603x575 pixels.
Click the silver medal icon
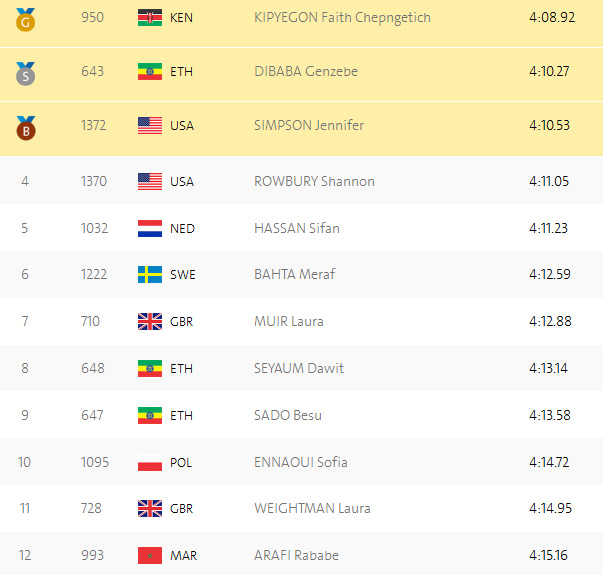(25, 72)
